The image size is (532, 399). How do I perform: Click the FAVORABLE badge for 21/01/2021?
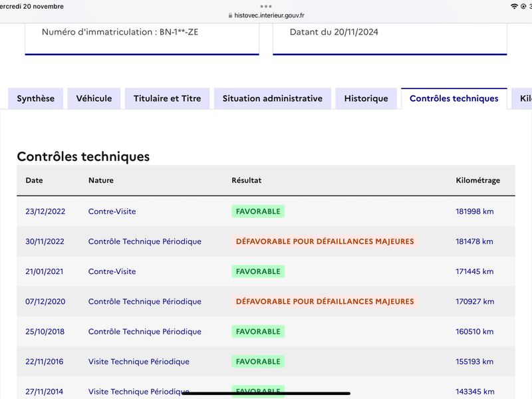pyautogui.click(x=258, y=271)
